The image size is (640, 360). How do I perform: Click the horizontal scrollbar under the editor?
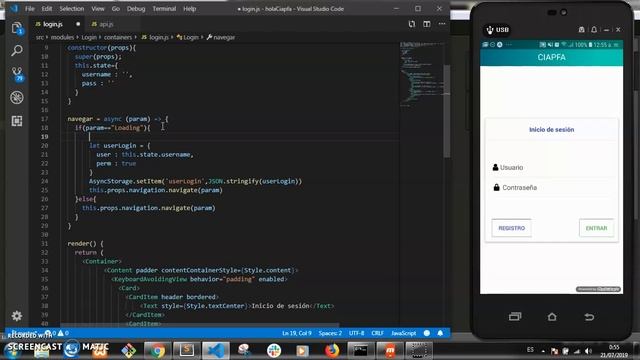coord(200,325)
